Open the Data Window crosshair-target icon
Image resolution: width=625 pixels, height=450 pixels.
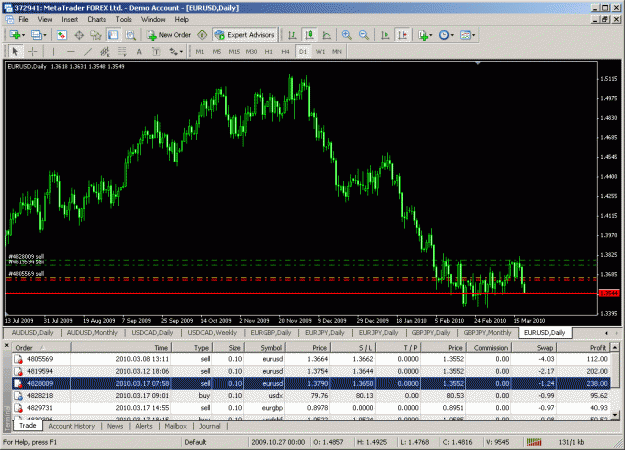click(79, 35)
